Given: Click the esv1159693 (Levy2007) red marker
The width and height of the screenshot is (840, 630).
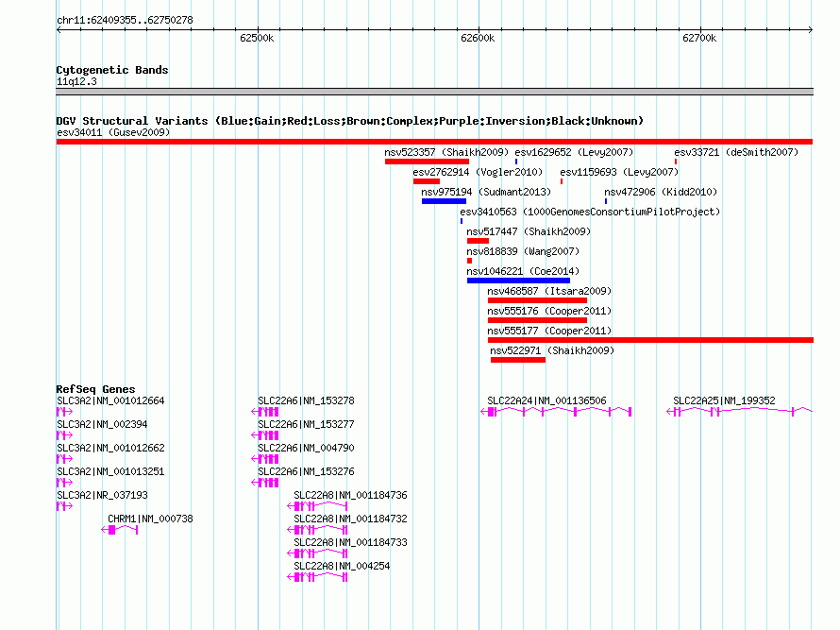Looking at the screenshot, I should tap(562, 181).
